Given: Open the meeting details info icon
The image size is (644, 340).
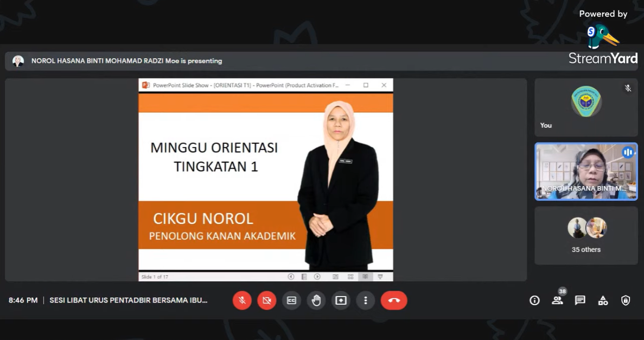Looking at the screenshot, I should pos(534,300).
